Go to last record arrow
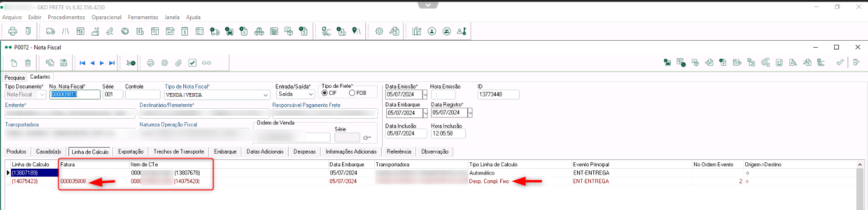This screenshot has width=868, height=210. [112, 62]
